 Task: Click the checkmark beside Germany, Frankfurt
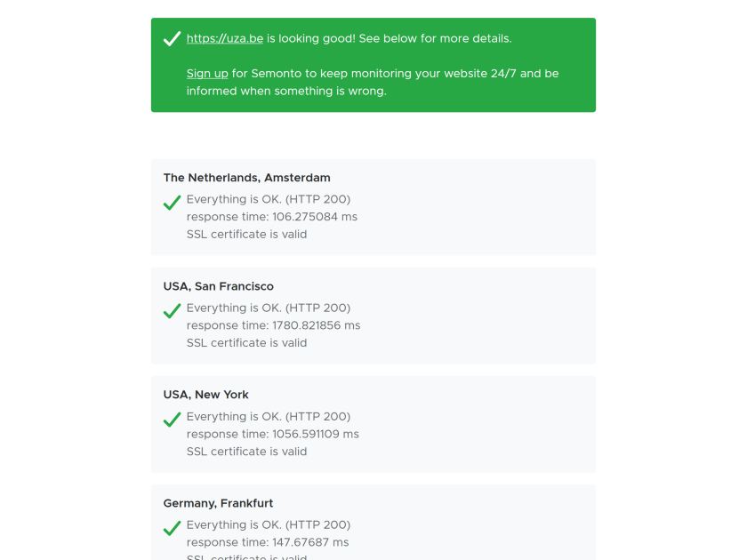point(172,530)
